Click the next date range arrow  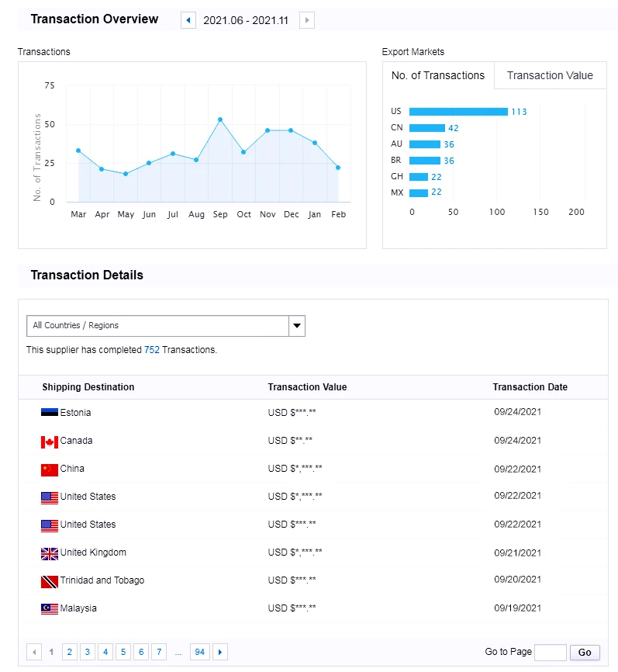[x=307, y=20]
